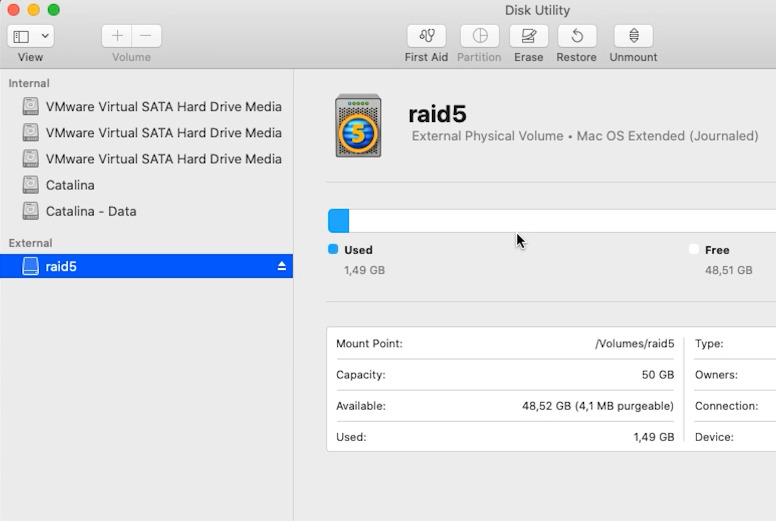Expand the View dropdown chevron
The height and width of the screenshot is (521, 776).
click(45, 36)
